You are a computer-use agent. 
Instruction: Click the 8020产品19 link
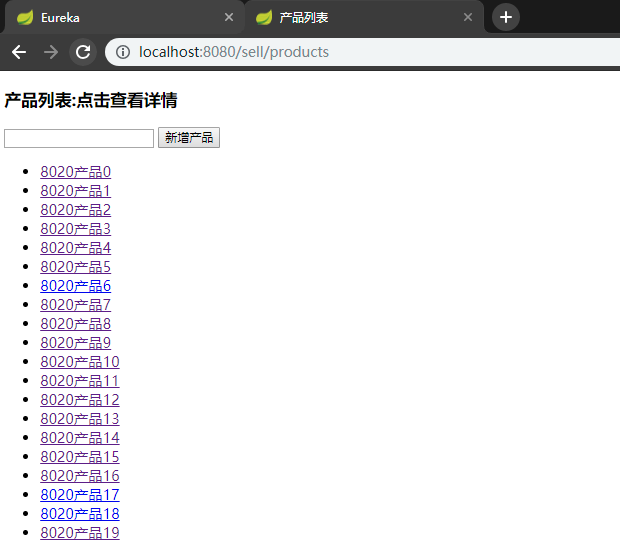[79, 533]
